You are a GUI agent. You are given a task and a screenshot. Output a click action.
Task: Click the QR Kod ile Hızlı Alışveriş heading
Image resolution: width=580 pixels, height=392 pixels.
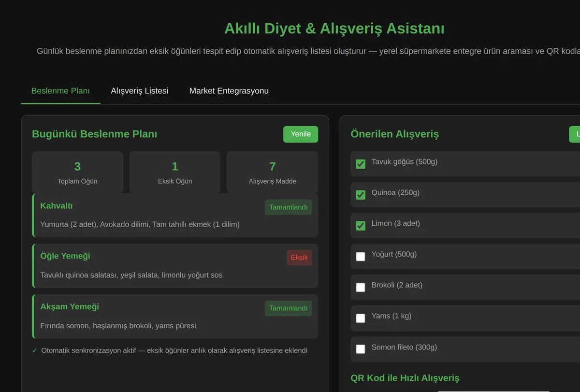click(x=405, y=378)
